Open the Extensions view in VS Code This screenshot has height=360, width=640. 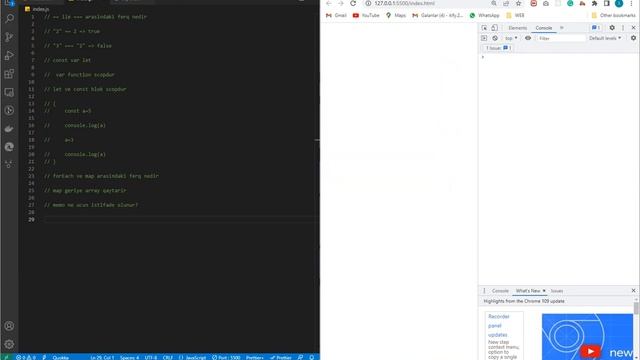click(x=9, y=74)
